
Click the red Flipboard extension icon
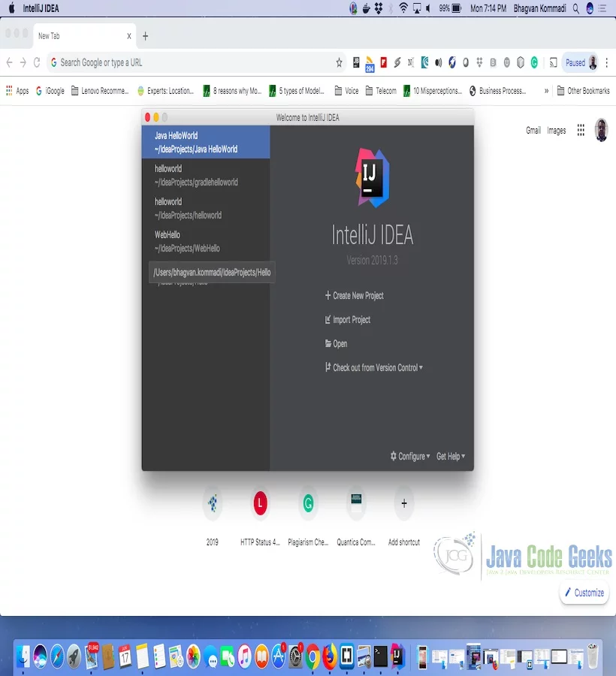point(383,62)
